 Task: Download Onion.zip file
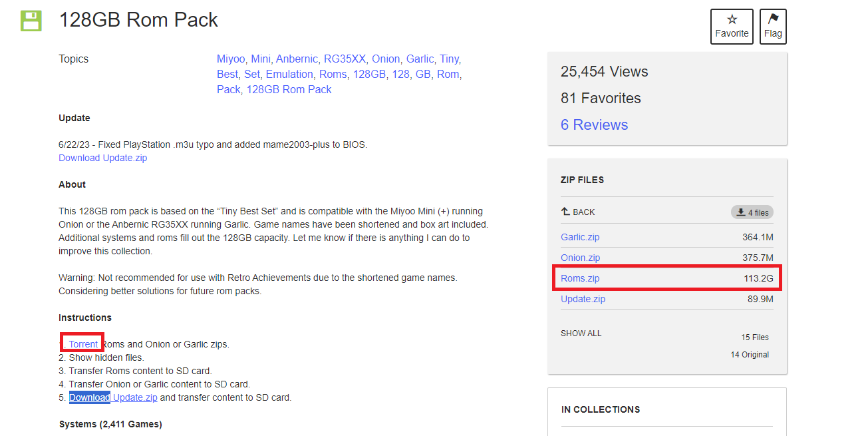click(580, 258)
